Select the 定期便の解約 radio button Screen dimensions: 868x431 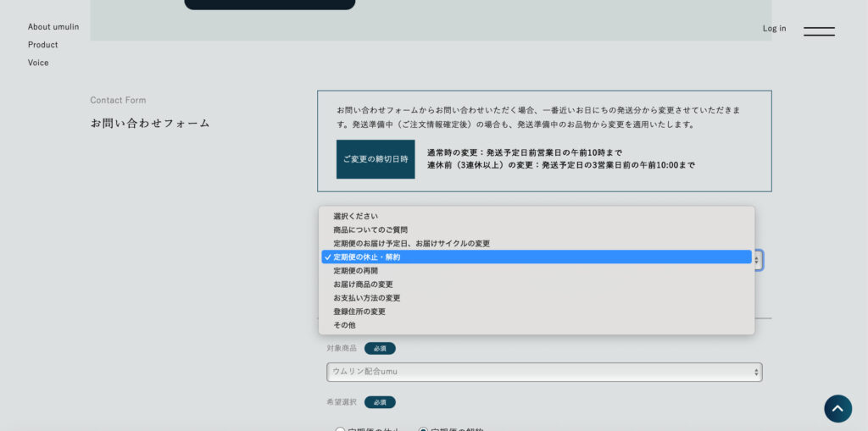[x=424, y=428]
